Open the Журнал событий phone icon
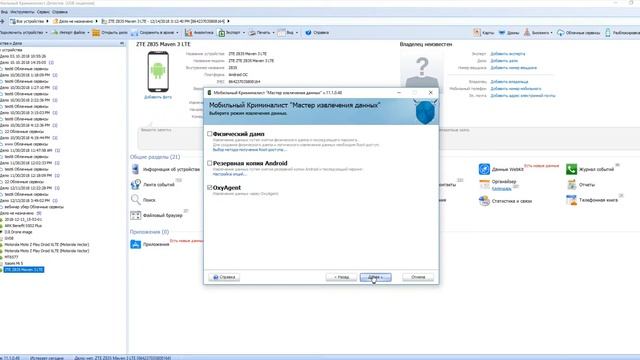This screenshot has width=640, height=360. [571, 169]
